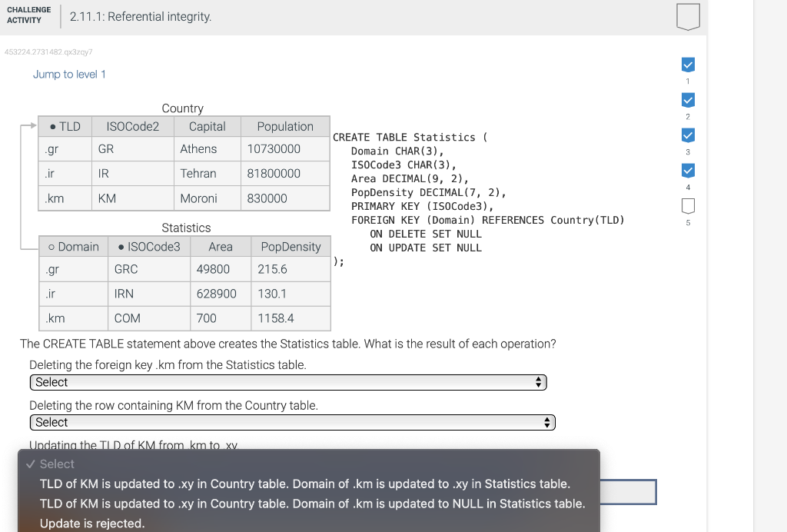Open completed level 2 checkbox
The width and height of the screenshot is (787, 532).
(x=688, y=101)
